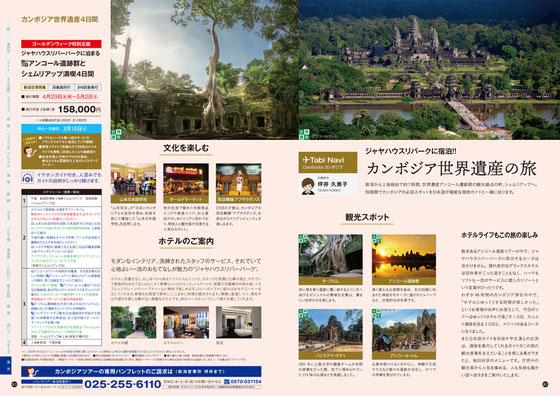560x396 pixels.
Task: Select the middle grey tag under the tour title
Action: 61,87
